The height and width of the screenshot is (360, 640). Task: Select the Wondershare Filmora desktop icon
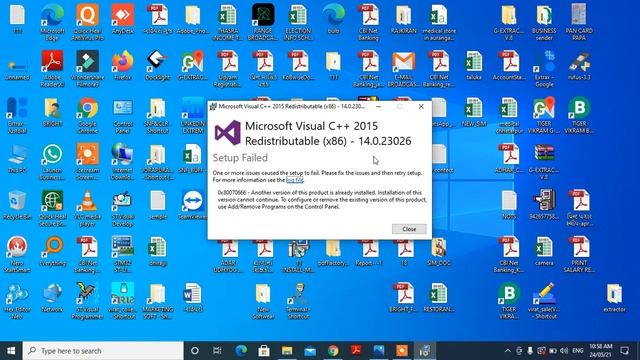coord(87,69)
